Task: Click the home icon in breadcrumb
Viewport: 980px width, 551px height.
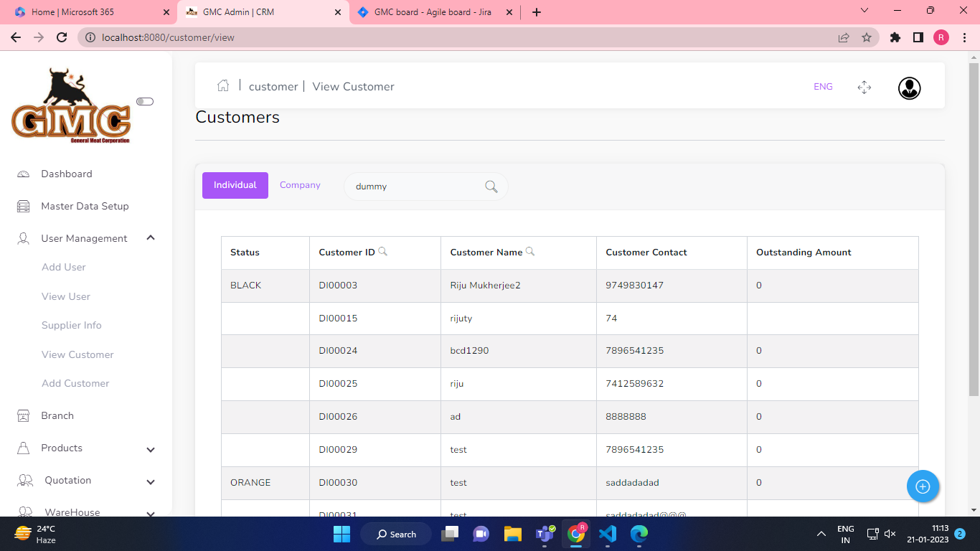Action: 223,86
